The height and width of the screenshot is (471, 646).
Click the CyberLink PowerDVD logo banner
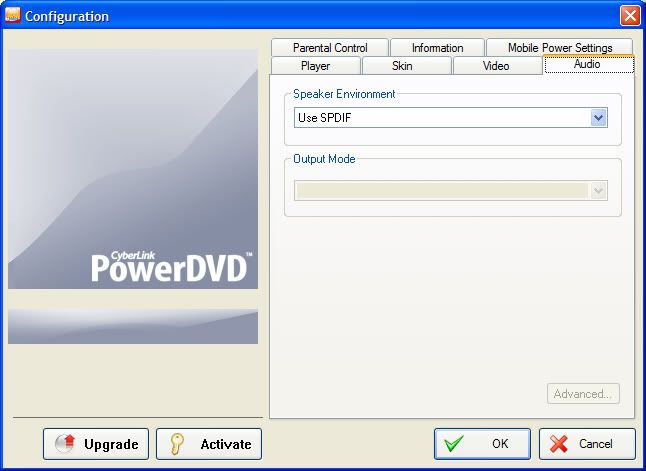pyautogui.click(x=133, y=169)
